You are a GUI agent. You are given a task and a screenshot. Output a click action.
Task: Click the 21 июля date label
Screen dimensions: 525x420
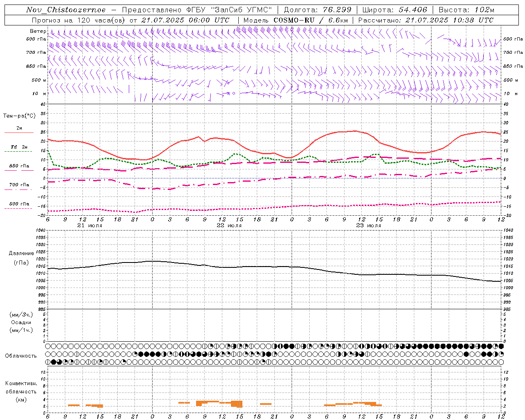pos(90,226)
